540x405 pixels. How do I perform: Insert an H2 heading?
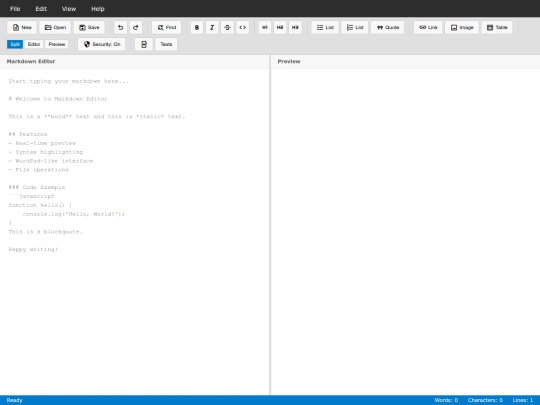click(280, 28)
